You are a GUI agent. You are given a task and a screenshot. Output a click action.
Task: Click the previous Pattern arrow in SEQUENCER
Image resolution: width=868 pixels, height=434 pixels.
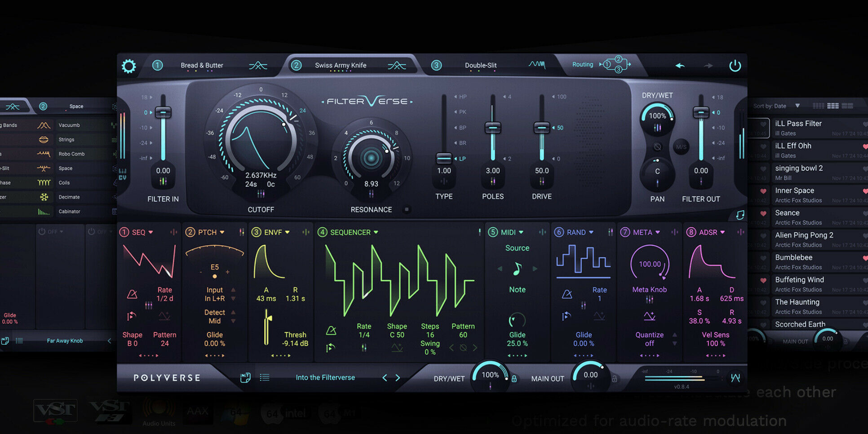coord(452,347)
